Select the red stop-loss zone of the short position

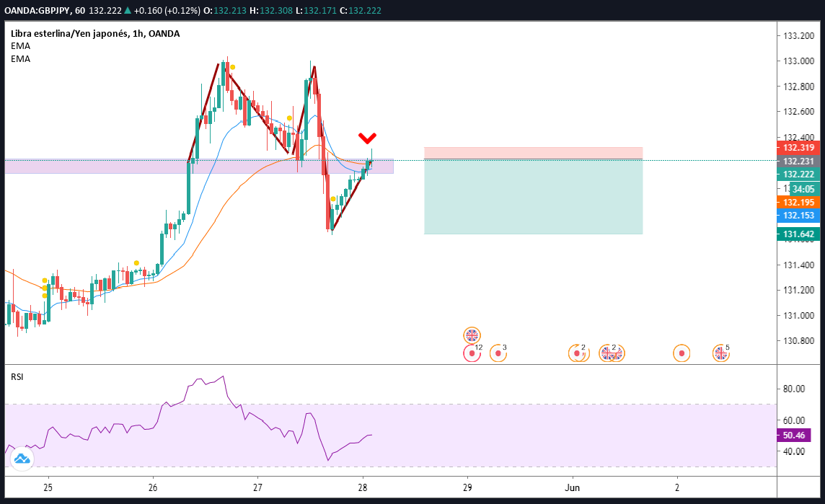pos(533,153)
